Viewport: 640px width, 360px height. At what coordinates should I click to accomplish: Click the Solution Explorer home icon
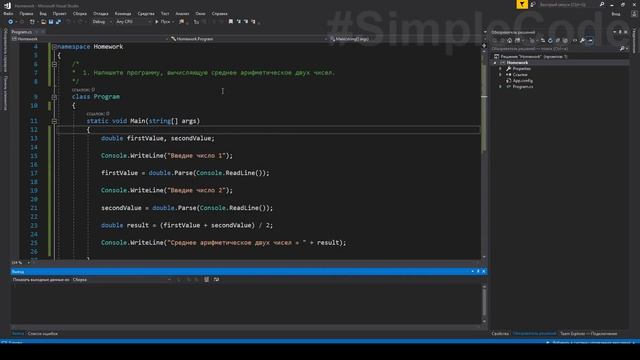coord(510,40)
